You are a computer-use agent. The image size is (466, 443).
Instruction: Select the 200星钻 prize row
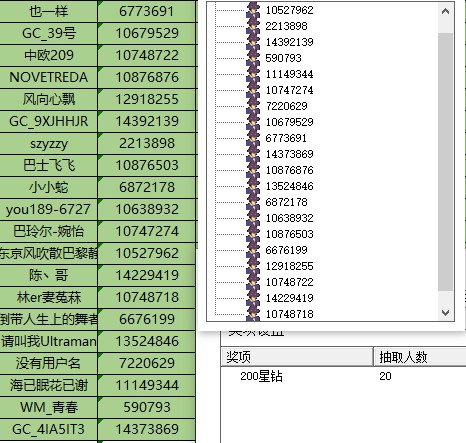343,376
